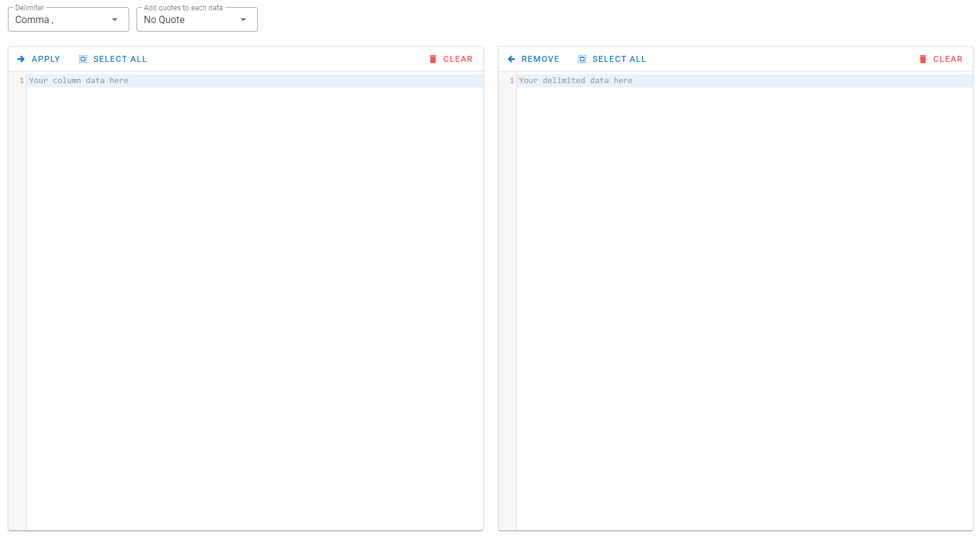Screen dimensions: 980x539
Task: Click the selection icon in the delimited panel
Action: (x=582, y=59)
